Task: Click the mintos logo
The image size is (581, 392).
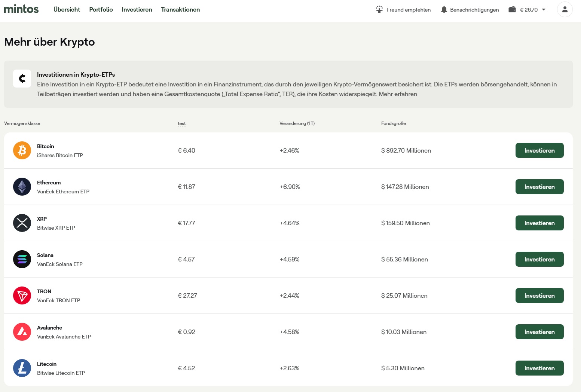Action: click(21, 9)
